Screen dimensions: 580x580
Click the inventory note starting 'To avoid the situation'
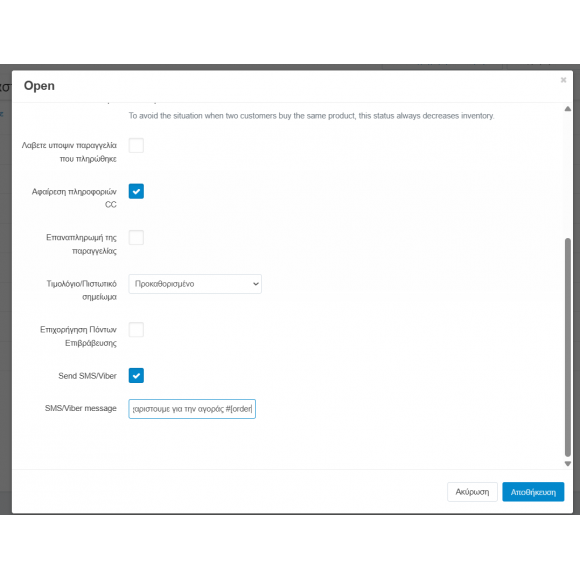(311, 116)
